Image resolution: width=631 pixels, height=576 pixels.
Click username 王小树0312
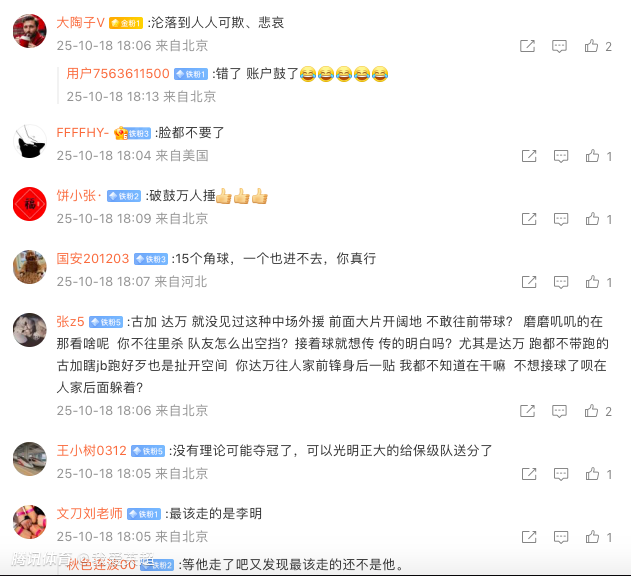[x=91, y=450]
